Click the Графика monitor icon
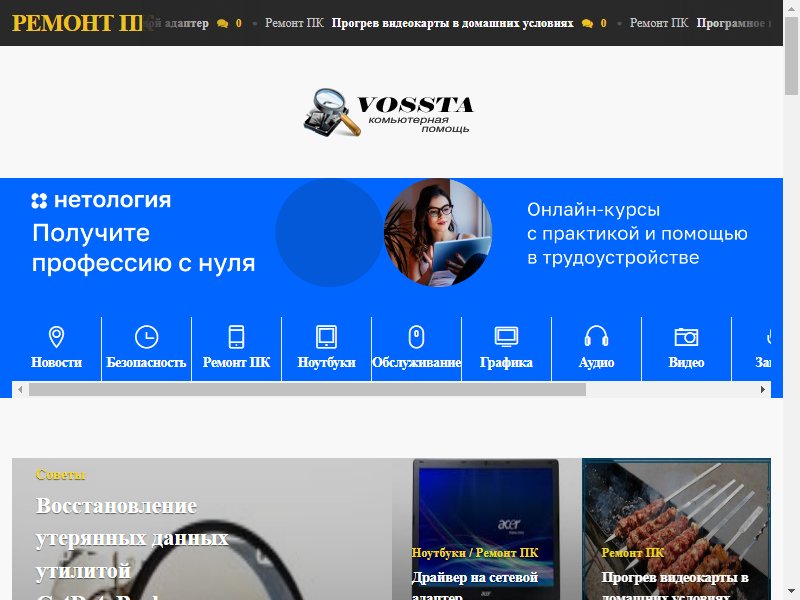 506,337
